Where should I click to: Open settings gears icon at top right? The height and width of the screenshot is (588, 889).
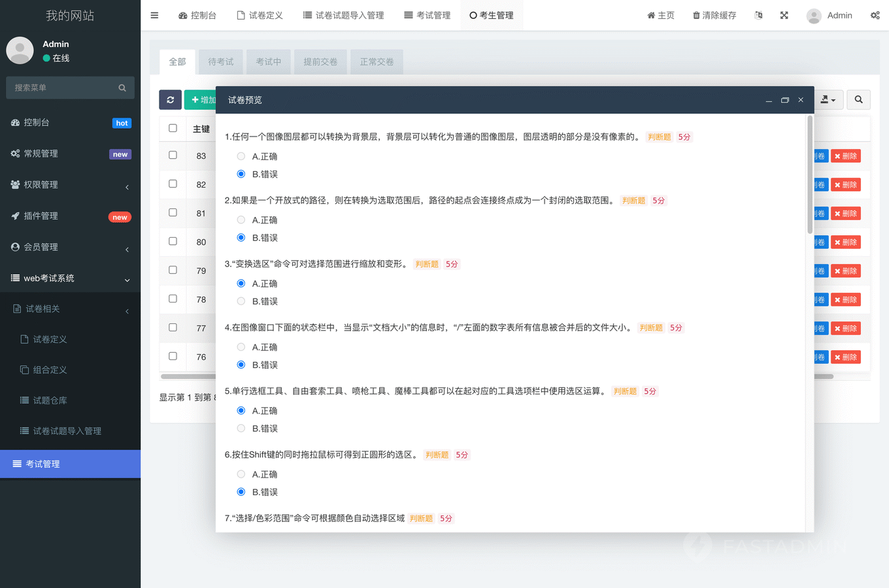point(875,15)
